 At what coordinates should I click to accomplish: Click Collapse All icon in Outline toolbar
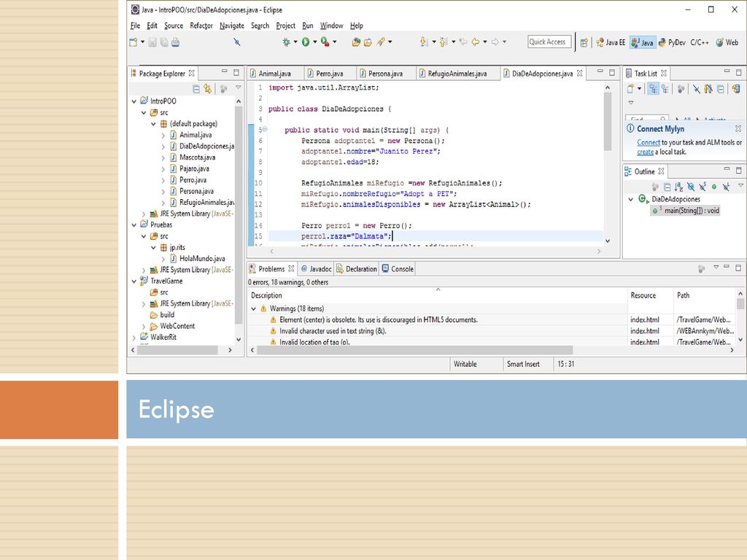click(667, 187)
